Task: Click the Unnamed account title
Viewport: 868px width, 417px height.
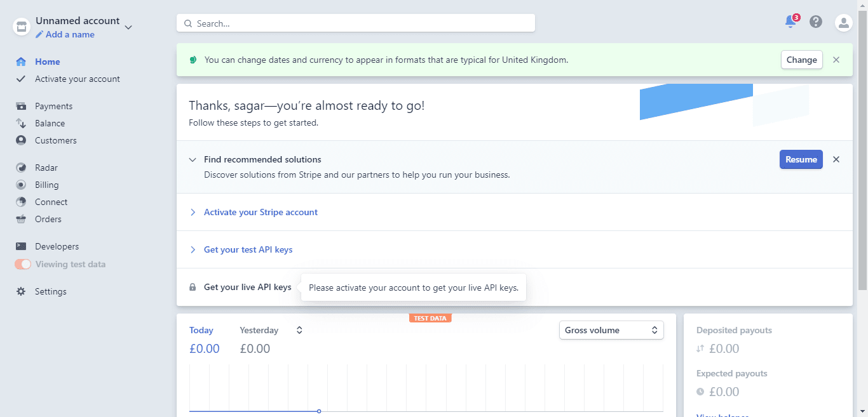Action: pyautogui.click(x=78, y=21)
